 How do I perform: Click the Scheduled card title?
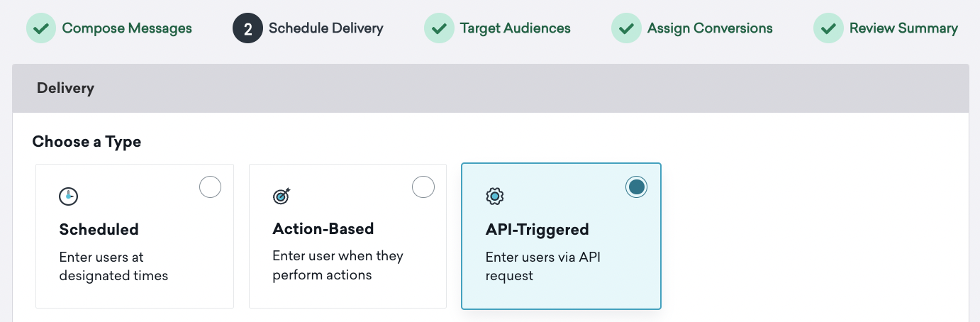click(x=99, y=230)
